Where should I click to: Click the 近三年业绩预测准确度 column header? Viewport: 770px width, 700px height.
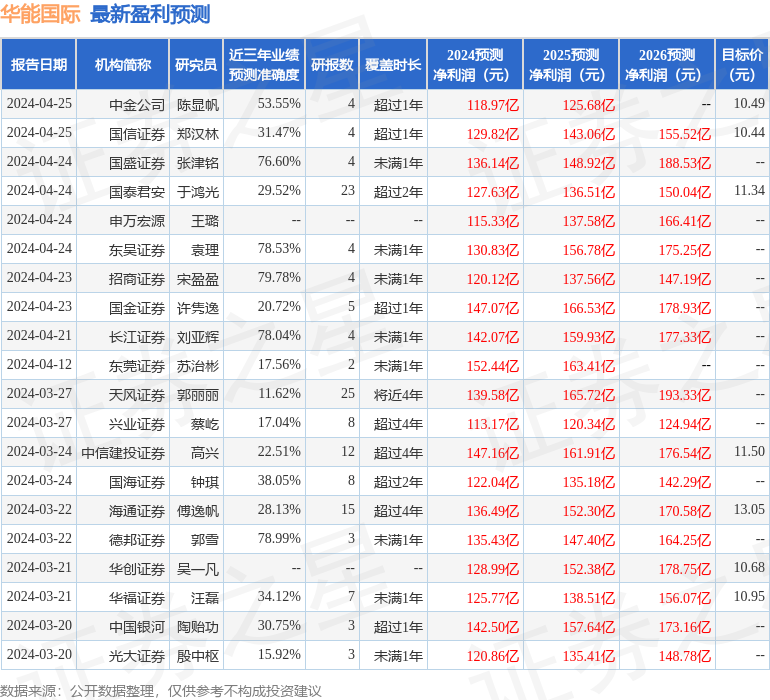pyautogui.click(x=264, y=64)
